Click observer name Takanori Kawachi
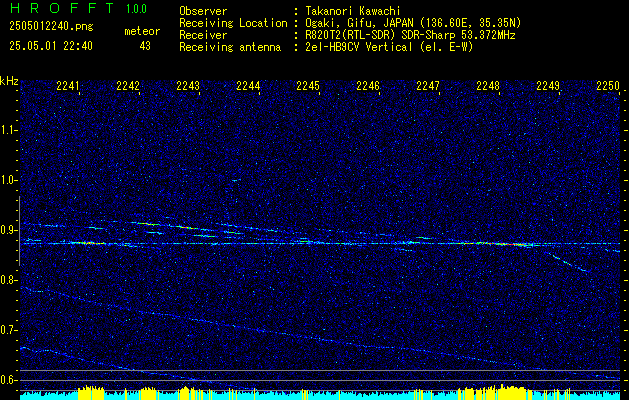This screenshot has height=400, width=629. 353,11
